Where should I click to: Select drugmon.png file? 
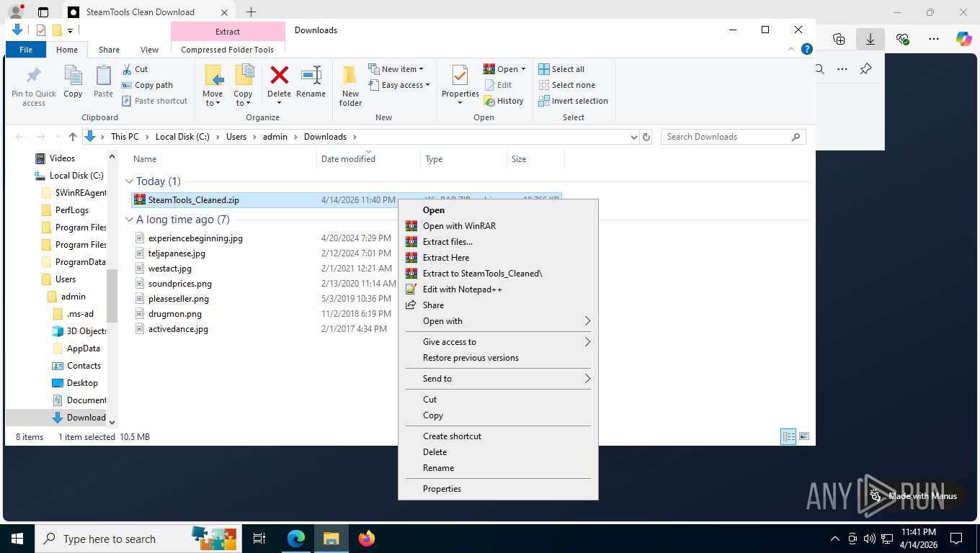tap(175, 314)
